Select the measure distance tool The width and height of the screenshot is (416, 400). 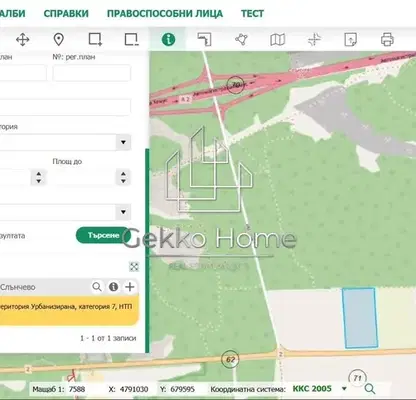204,39
